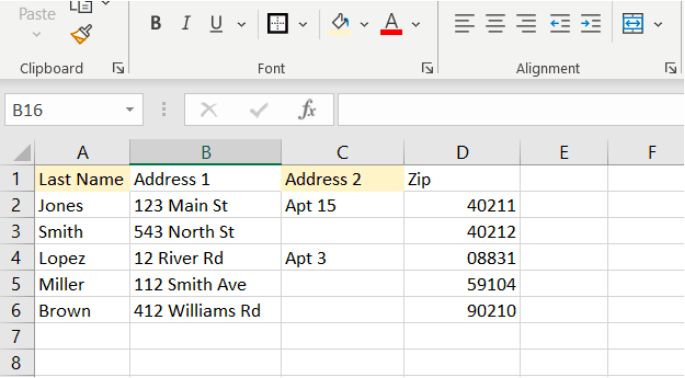Select cell '412 Williams Rd'
The width and height of the screenshot is (685, 378).
(205, 310)
